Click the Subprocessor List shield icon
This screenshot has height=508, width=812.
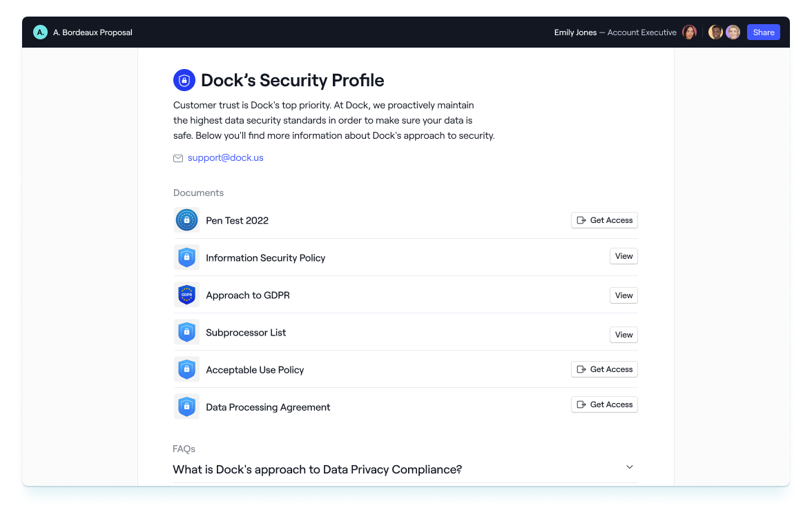(x=186, y=332)
